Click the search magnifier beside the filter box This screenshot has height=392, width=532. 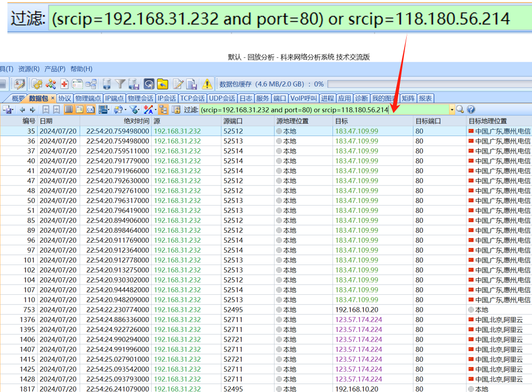[460, 109]
